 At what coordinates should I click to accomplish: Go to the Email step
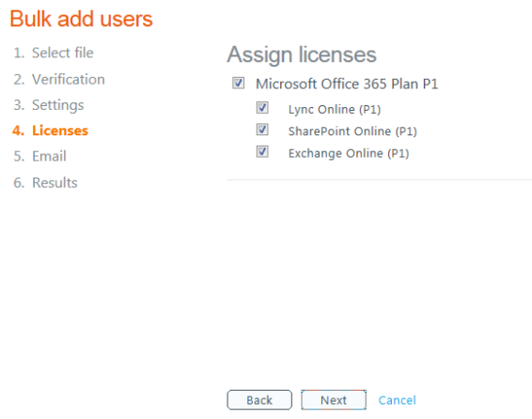(39, 156)
